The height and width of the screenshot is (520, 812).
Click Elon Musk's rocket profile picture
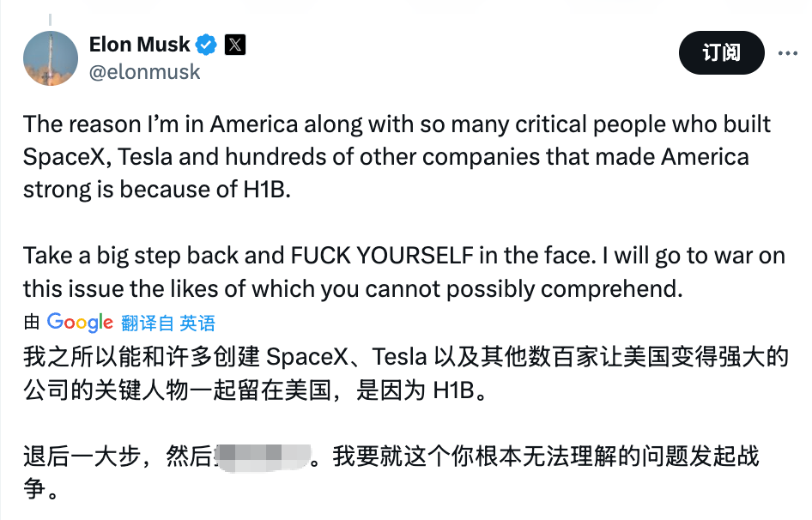(51, 58)
